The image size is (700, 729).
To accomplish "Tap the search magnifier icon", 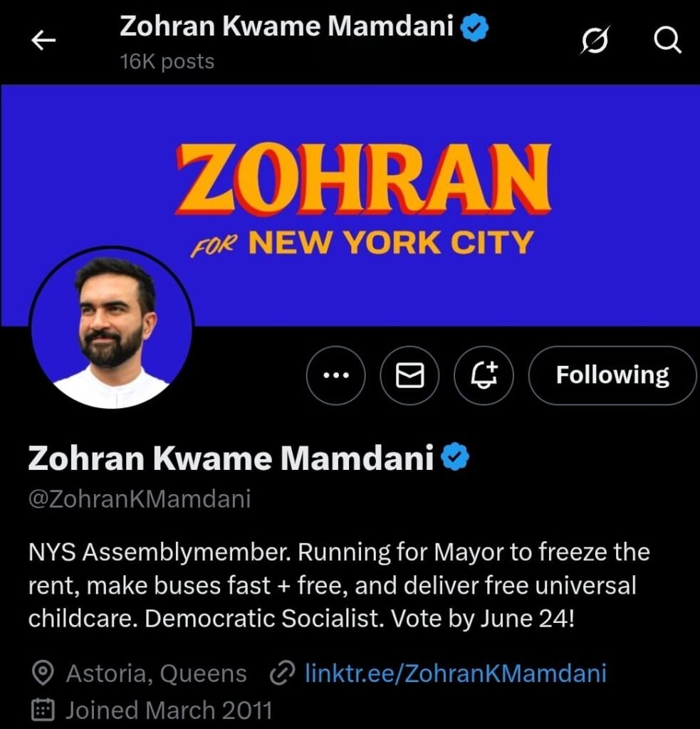I will pos(667,41).
